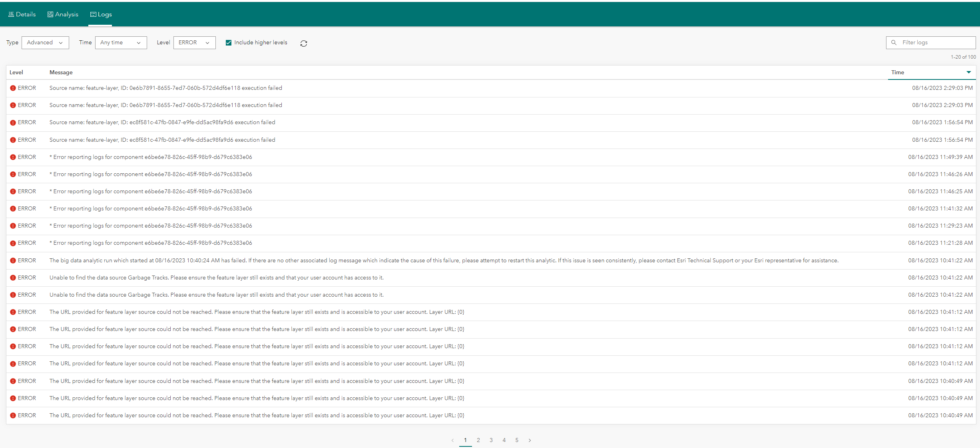Click the previous page chevron in pagination
The image size is (980, 448).
coord(452,440)
